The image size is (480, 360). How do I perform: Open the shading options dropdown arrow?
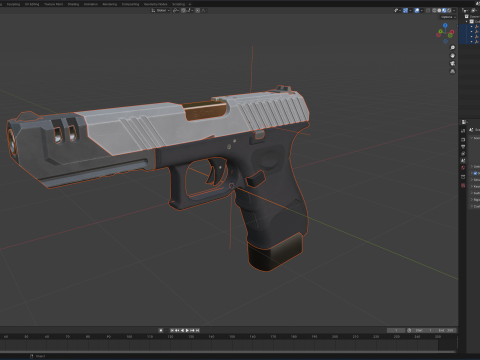pos(454,11)
